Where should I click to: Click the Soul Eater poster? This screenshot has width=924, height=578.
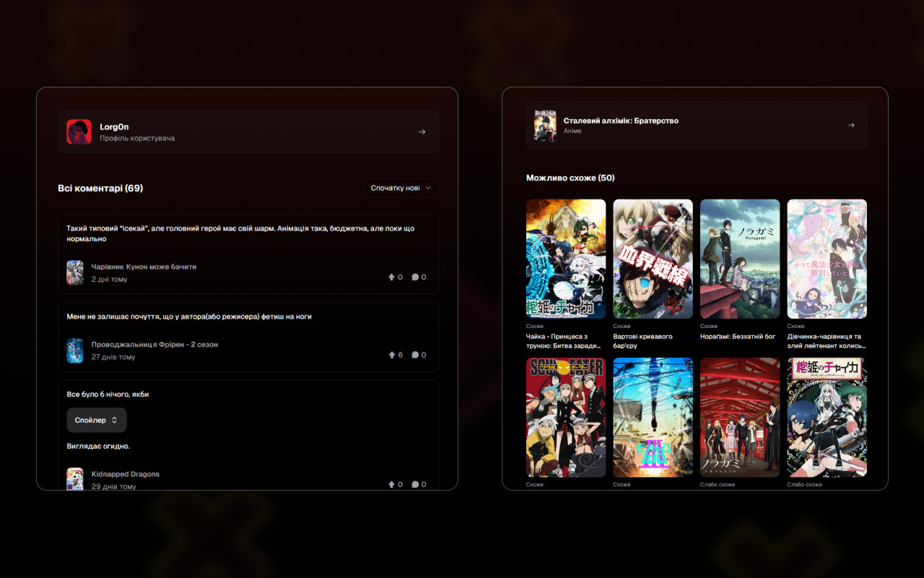(566, 418)
